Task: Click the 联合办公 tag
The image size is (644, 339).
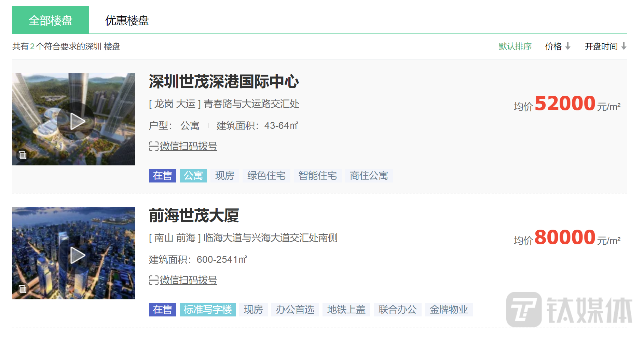Action: [398, 310]
